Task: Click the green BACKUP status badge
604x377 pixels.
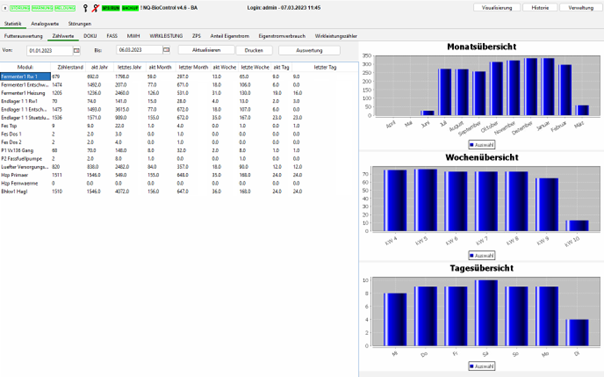Action: 130,8
